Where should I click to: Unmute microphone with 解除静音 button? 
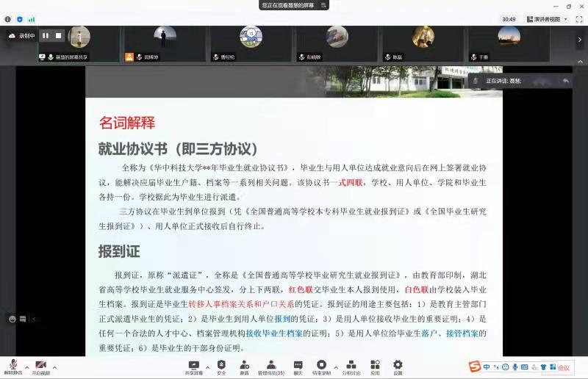point(12,365)
